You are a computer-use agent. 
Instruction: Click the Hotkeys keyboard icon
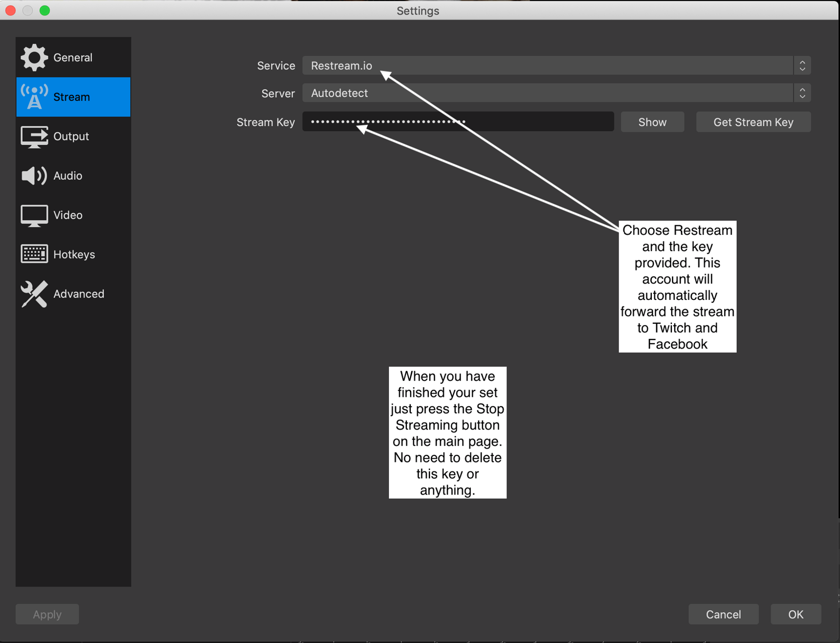[x=34, y=254]
